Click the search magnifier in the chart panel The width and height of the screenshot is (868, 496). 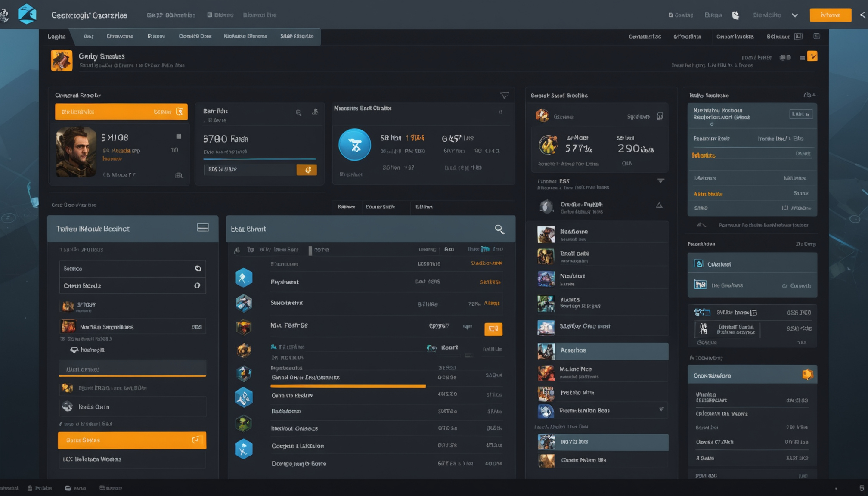499,229
